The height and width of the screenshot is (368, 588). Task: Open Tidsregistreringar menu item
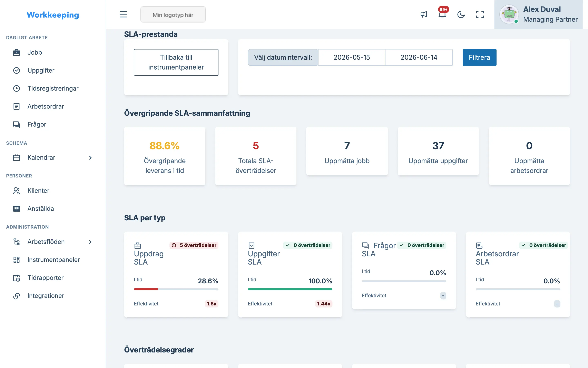tap(53, 88)
